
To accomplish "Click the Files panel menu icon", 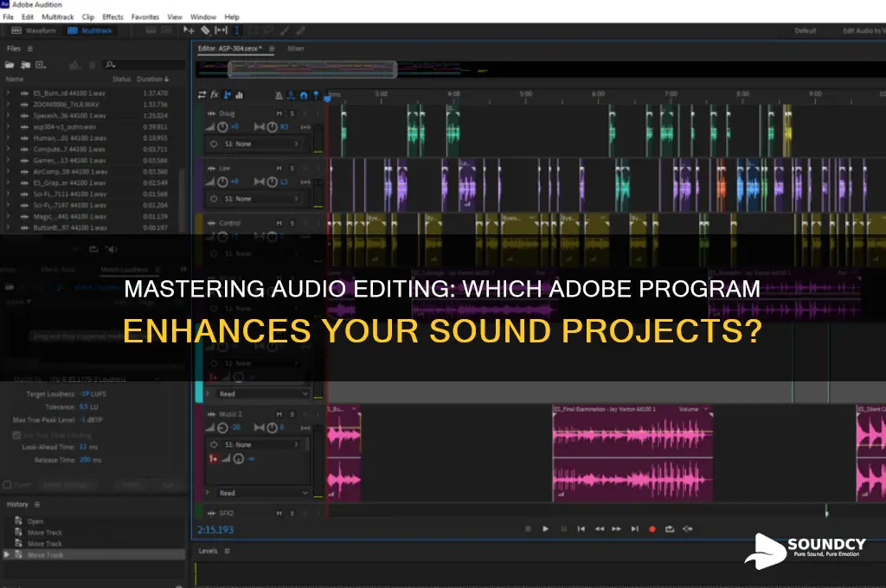I will coord(30,48).
